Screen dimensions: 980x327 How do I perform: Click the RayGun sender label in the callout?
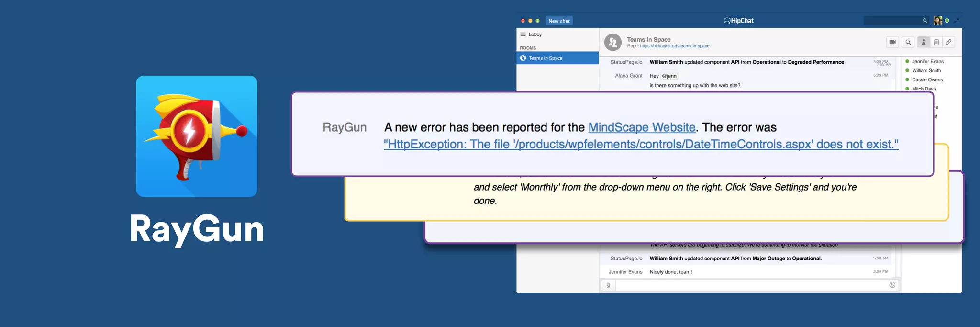coord(345,127)
